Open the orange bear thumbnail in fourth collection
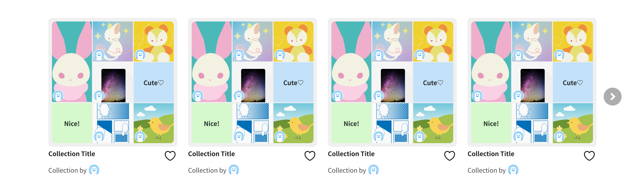This screenshot has width=644, height=195. (x=573, y=41)
